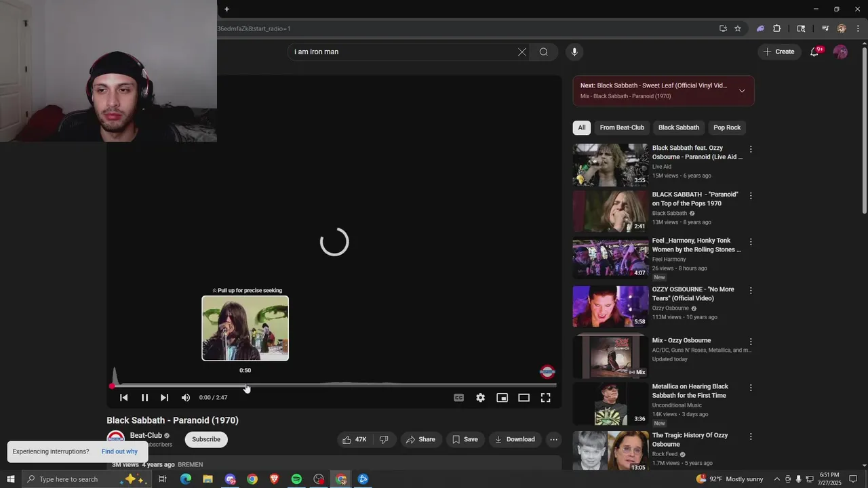Open options for Metallica on Hearing Black Sabbath
This screenshot has width=868, height=488.
[750, 388]
